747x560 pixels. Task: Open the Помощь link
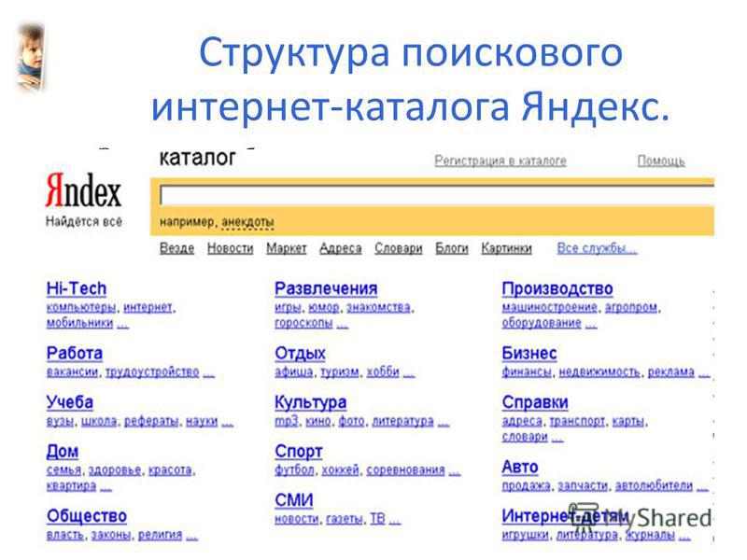click(661, 161)
